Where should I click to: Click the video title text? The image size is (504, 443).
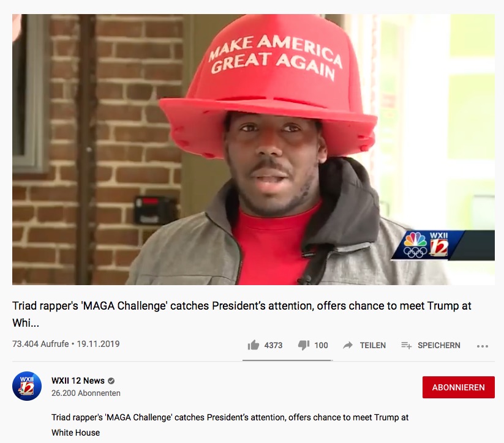242,314
